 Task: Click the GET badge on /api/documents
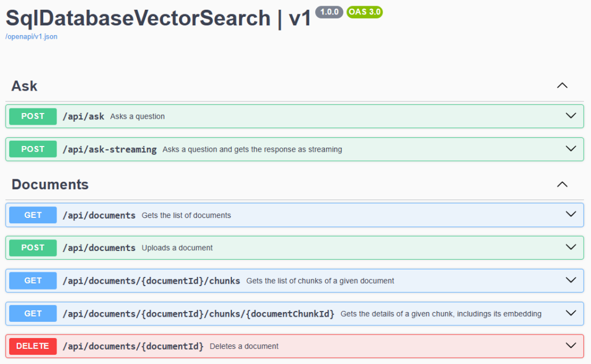[x=32, y=215]
